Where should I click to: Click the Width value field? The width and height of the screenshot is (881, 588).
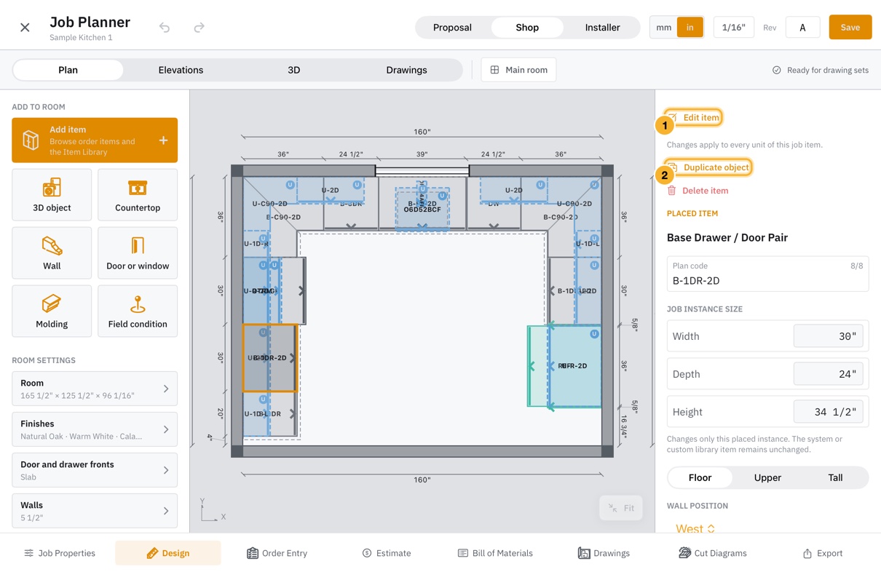click(828, 336)
